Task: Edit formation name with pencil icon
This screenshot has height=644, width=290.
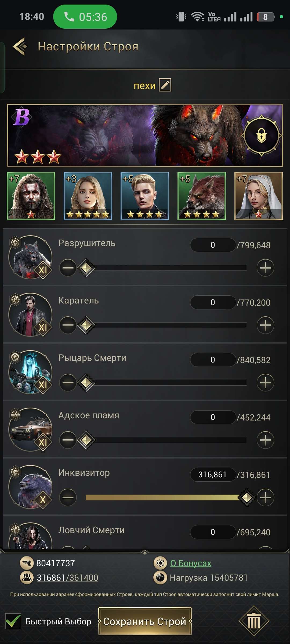Action: [165, 85]
